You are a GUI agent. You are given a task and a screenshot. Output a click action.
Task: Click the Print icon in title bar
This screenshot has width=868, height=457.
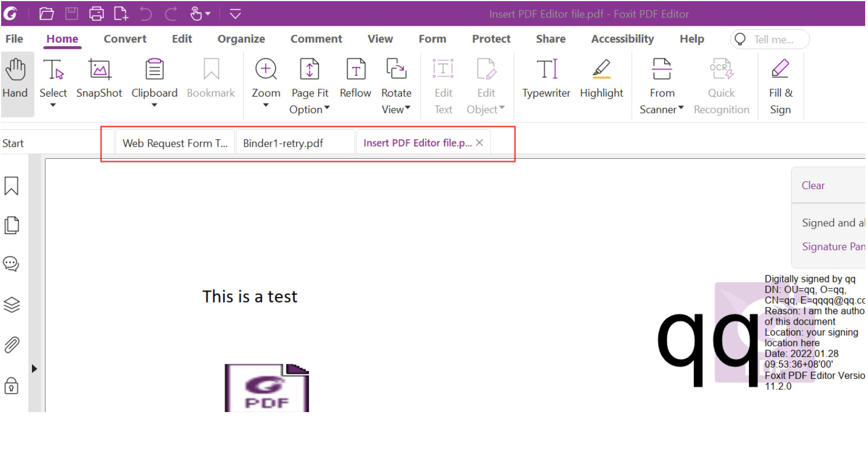[97, 13]
